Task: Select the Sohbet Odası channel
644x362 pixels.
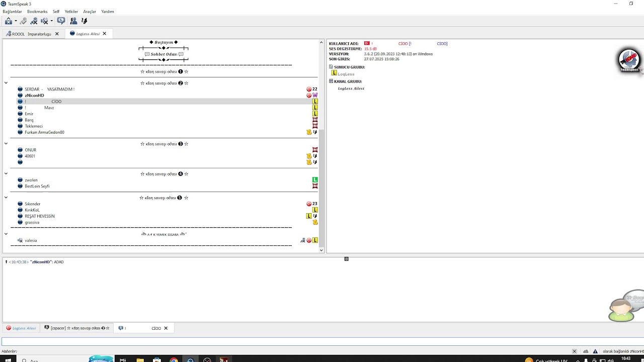Action: click(164, 54)
